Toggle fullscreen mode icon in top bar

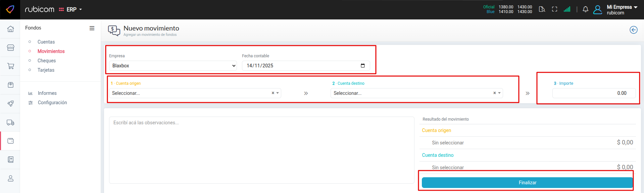click(x=554, y=9)
